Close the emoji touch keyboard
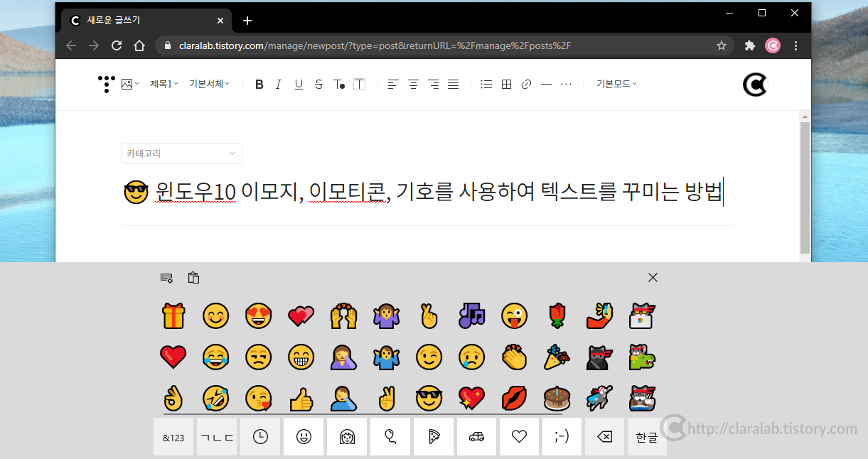This screenshot has height=459, width=868. [653, 278]
